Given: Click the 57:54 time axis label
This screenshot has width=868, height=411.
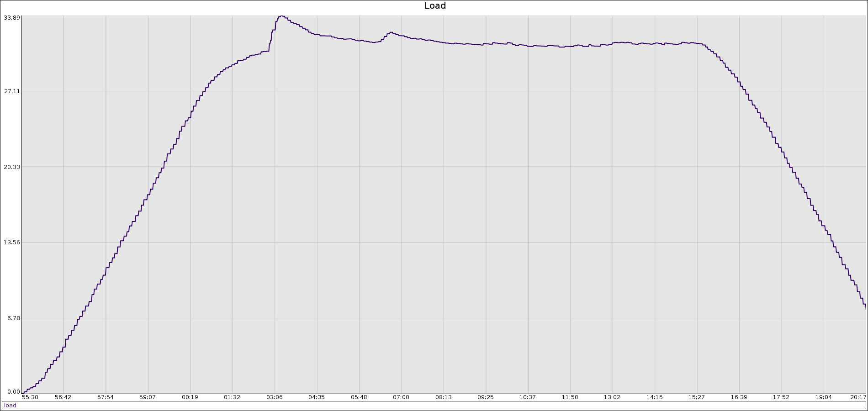Looking at the screenshot, I should [x=106, y=397].
